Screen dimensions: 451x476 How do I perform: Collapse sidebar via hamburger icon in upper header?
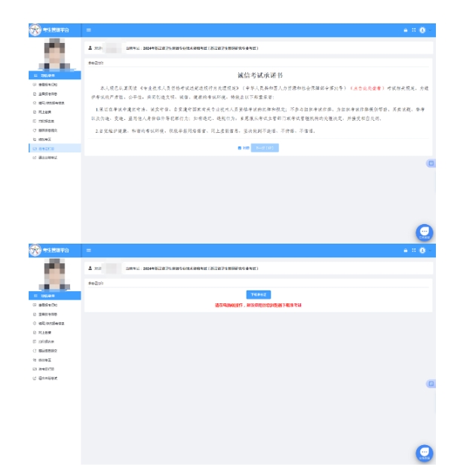(89, 30)
